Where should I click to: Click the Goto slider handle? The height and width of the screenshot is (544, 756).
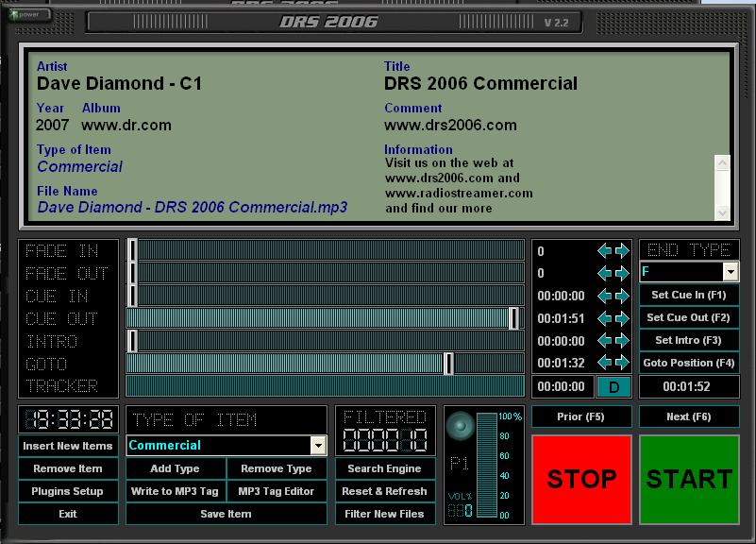click(448, 364)
